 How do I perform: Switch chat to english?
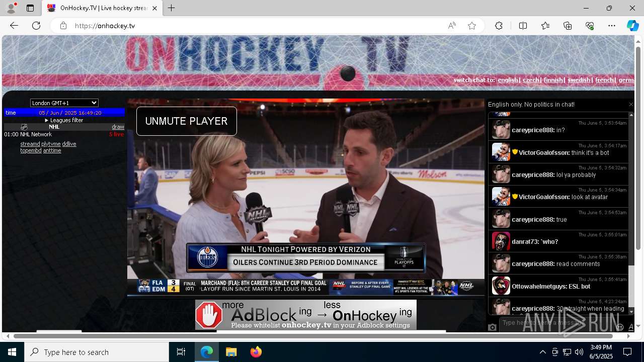tap(508, 80)
